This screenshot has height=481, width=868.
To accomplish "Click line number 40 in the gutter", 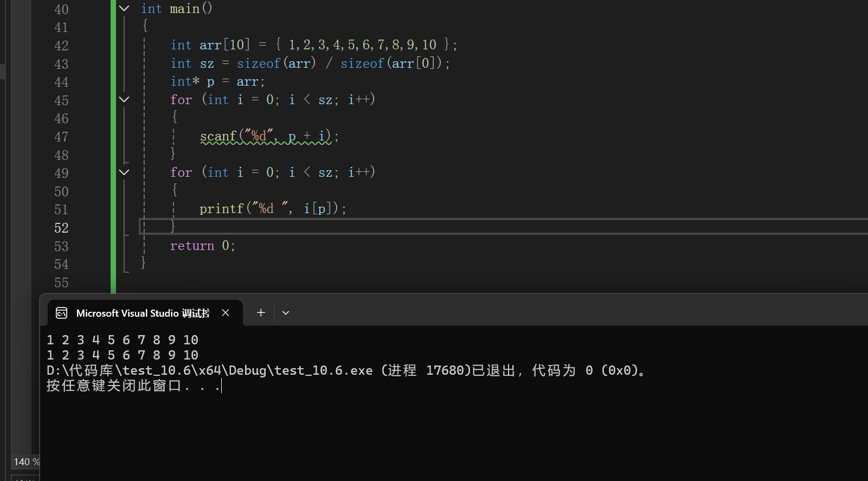I will [x=61, y=9].
